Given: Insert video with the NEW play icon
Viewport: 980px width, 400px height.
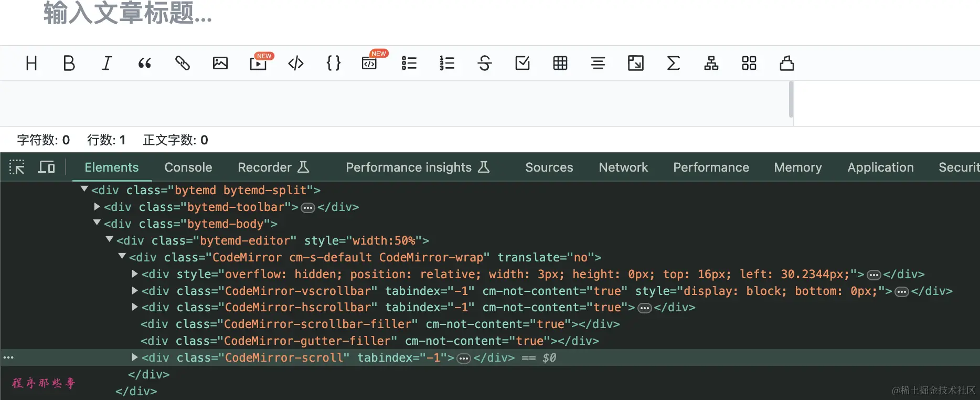Looking at the screenshot, I should pos(258,64).
